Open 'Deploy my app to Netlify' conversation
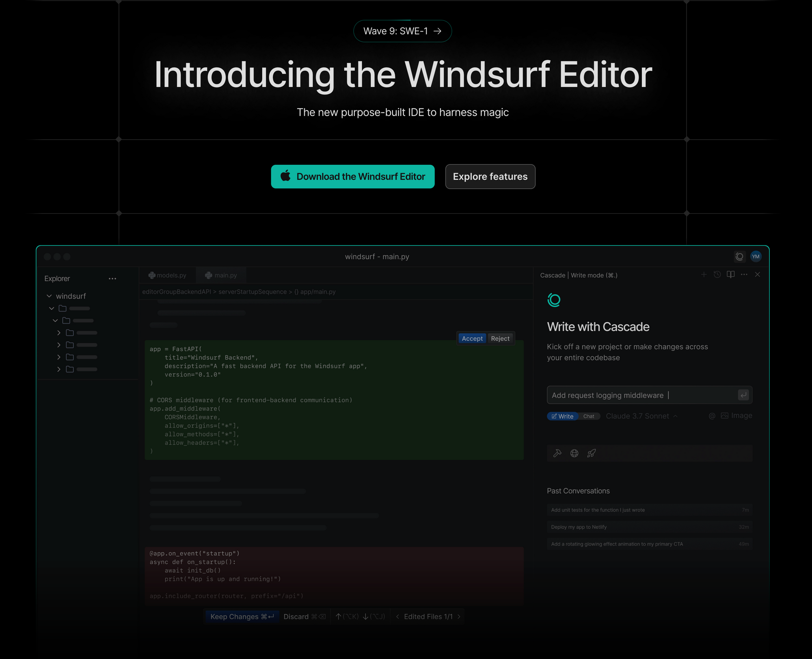 coord(650,527)
